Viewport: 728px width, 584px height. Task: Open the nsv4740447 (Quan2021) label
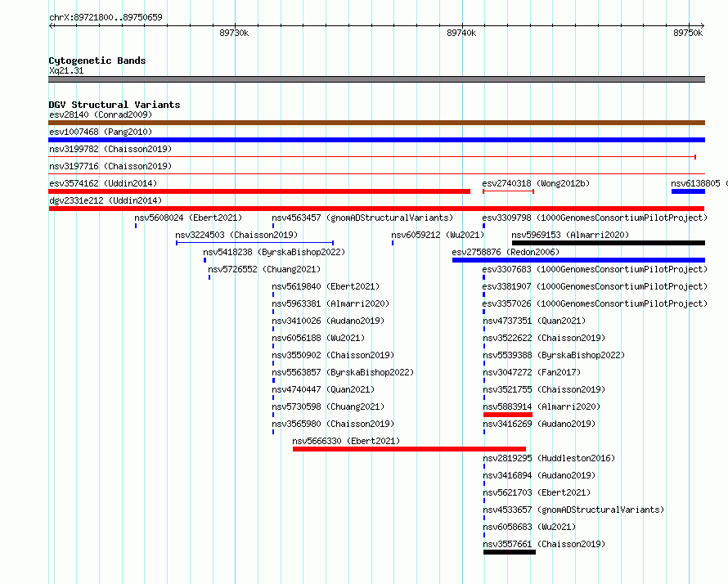(323, 389)
